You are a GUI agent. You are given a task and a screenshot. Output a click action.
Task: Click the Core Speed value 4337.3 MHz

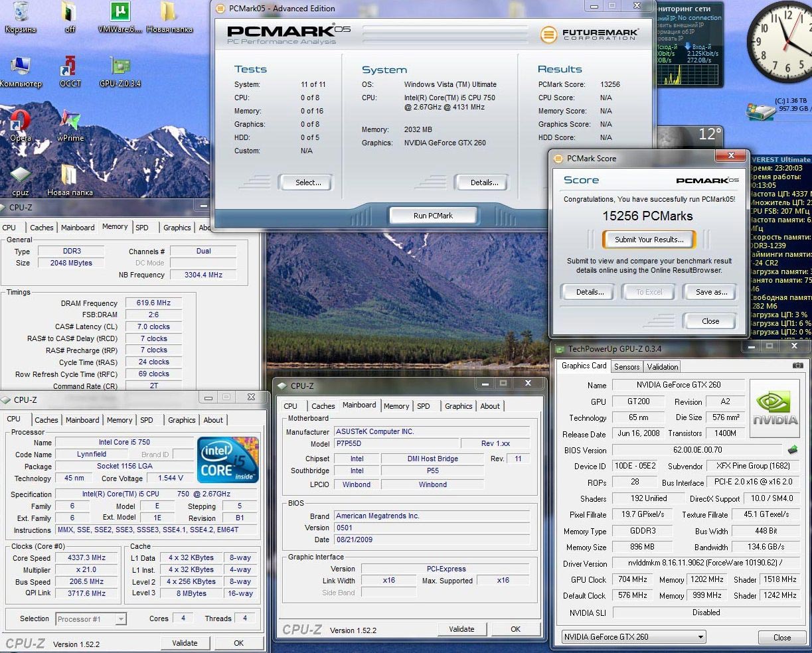[87, 558]
